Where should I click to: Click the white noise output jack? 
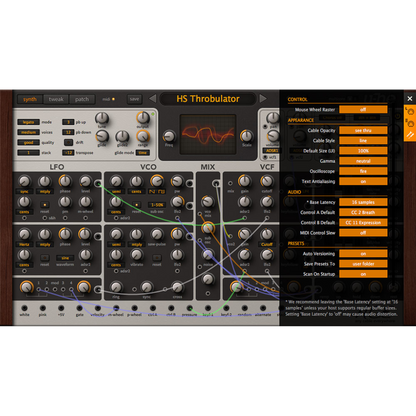24,308
